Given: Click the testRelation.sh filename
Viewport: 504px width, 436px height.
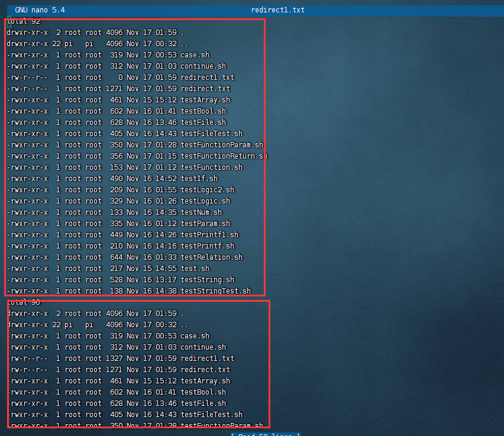Looking at the screenshot, I should click(x=212, y=257).
